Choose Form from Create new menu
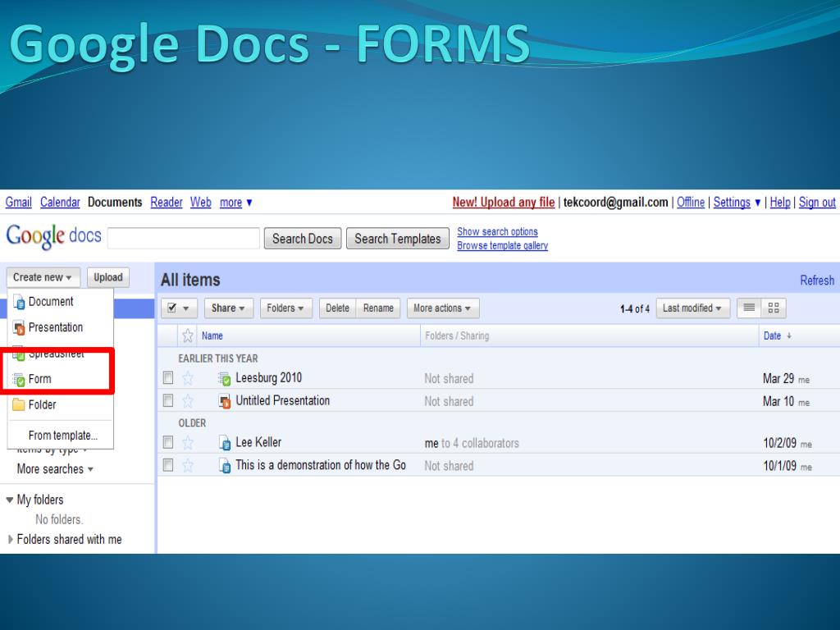840x630 pixels. (61, 379)
